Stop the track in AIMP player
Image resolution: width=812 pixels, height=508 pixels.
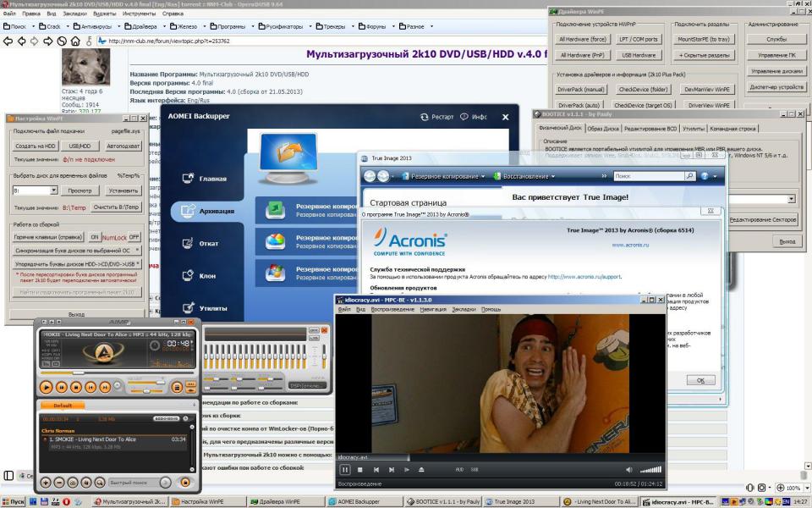75,387
